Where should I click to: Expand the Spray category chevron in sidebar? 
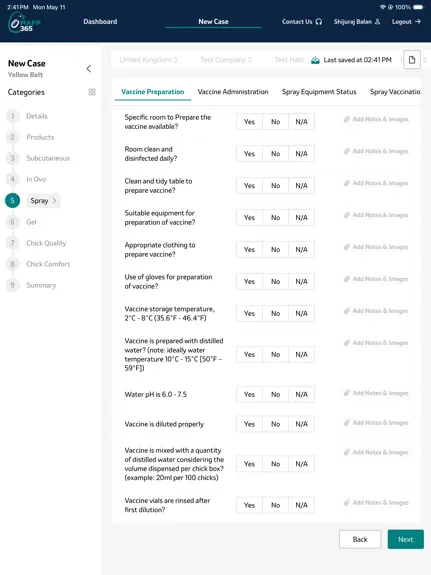tap(55, 201)
